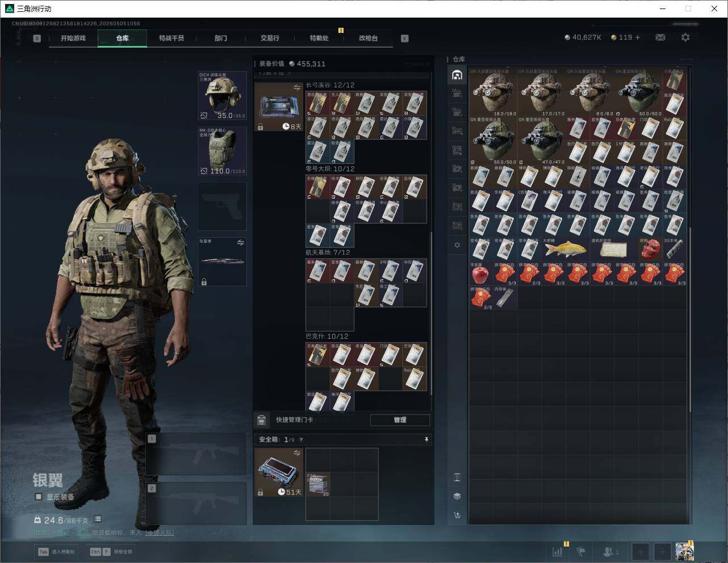Click the 快捷管理门卡 keycard icon

pyautogui.click(x=262, y=420)
